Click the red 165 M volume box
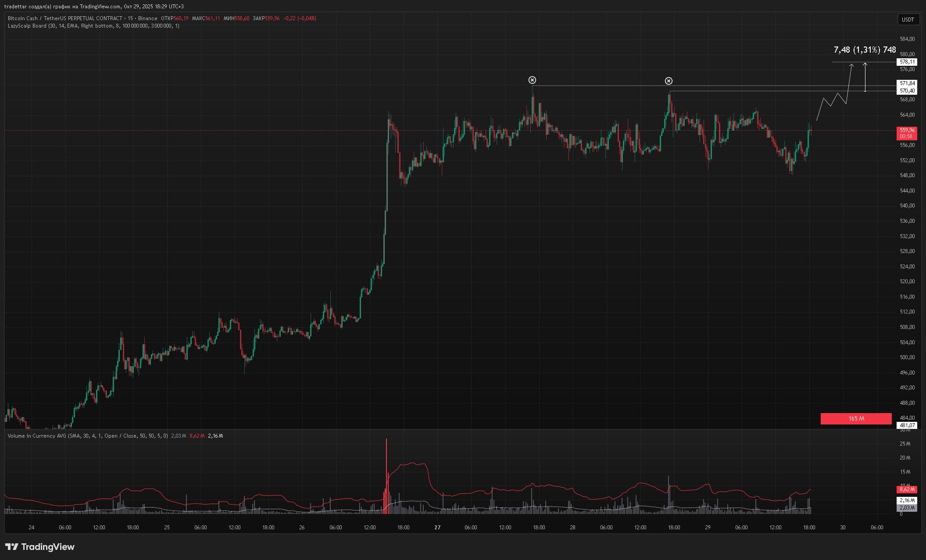Screen dimensions: 926x560 coord(856,418)
